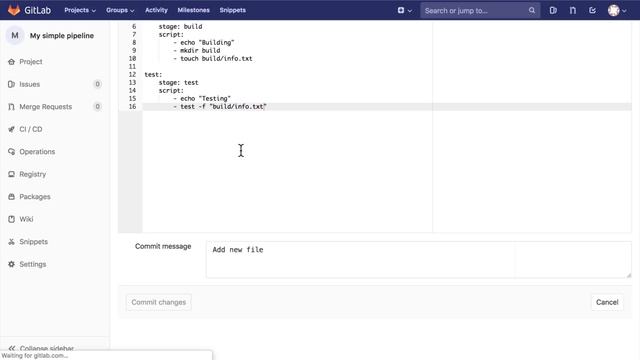The image size is (640, 360).
Task: Click inside the Commit message textarea
Action: point(419,260)
